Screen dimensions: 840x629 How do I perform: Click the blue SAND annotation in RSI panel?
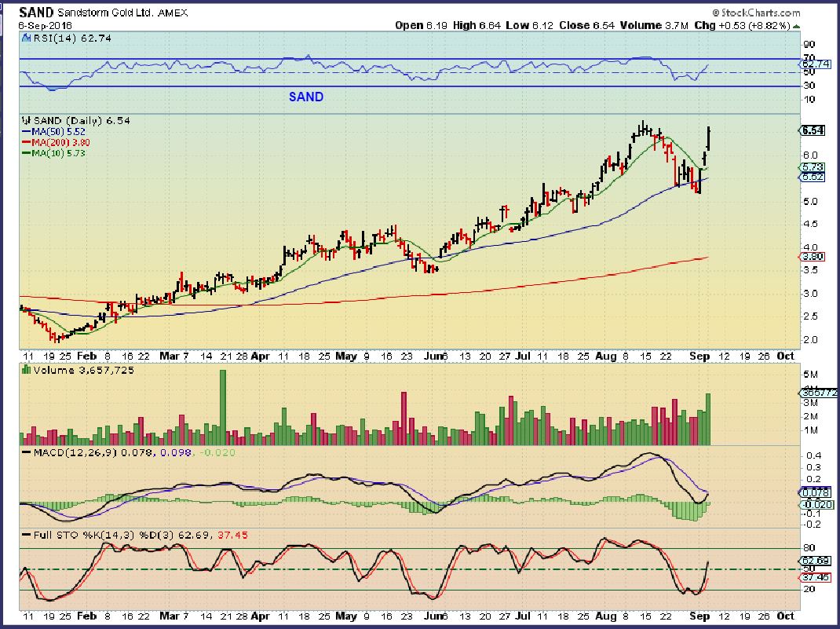click(306, 97)
